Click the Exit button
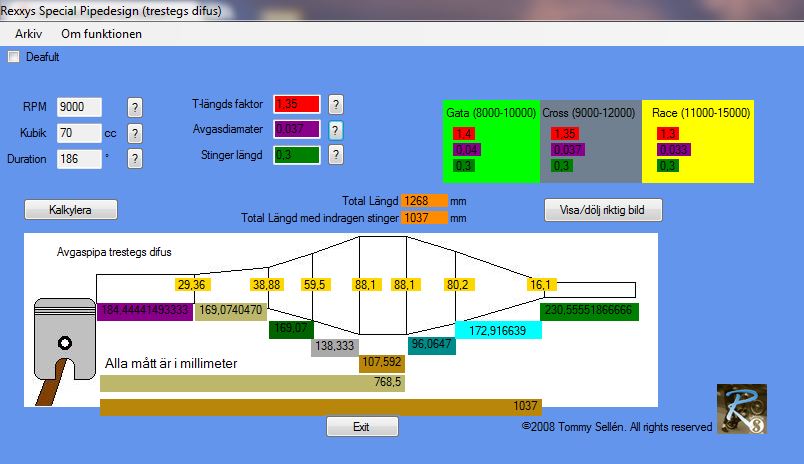The image size is (804, 464). click(362, 427)
